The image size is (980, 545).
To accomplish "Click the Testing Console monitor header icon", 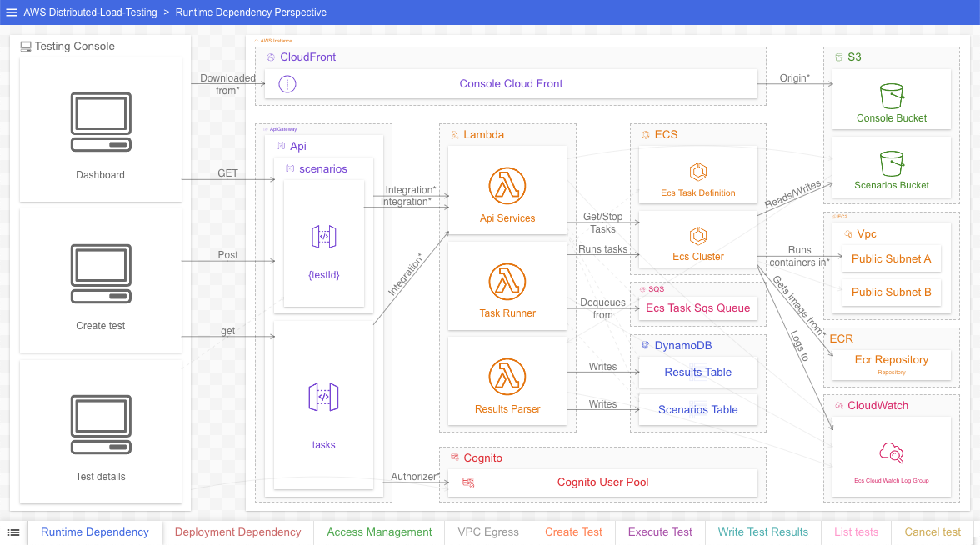I will tap(26, 47).
